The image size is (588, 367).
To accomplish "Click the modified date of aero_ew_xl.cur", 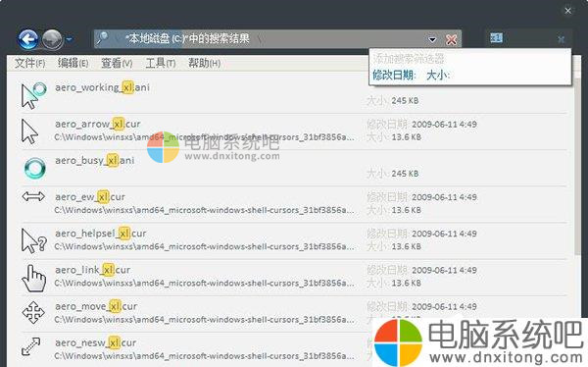I will (444, 197).
